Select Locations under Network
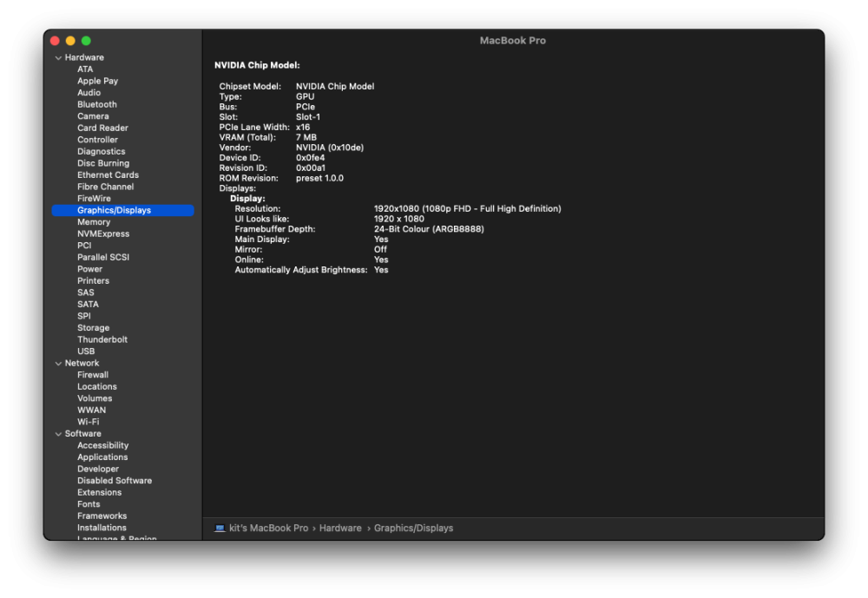 [x=97, y=386]
